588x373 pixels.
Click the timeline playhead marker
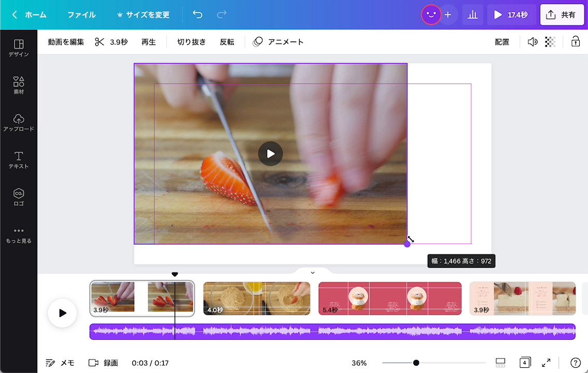pos(175,275)
